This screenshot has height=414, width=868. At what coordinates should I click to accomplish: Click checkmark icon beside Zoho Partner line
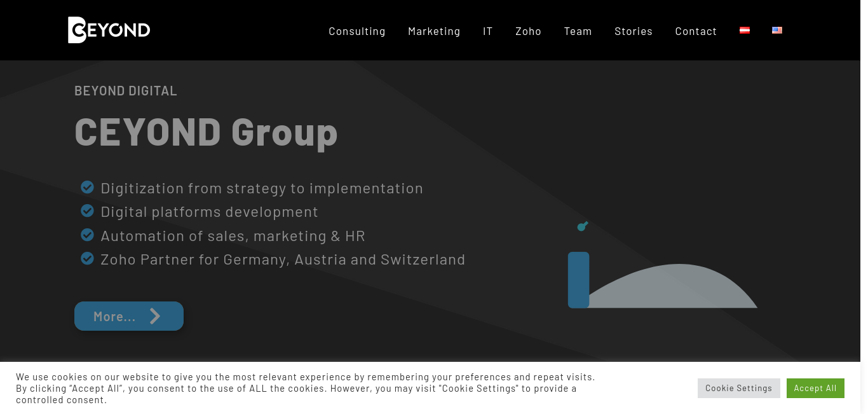tap(88, 258)
